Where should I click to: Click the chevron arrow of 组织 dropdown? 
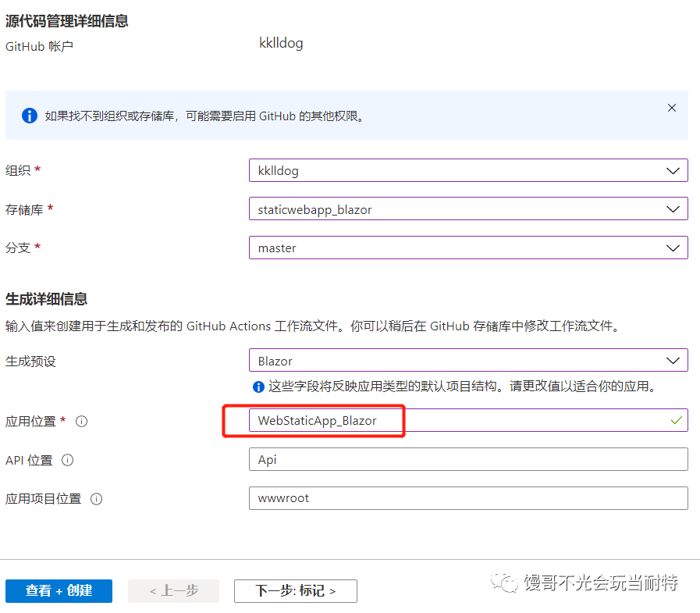point(673,171)
